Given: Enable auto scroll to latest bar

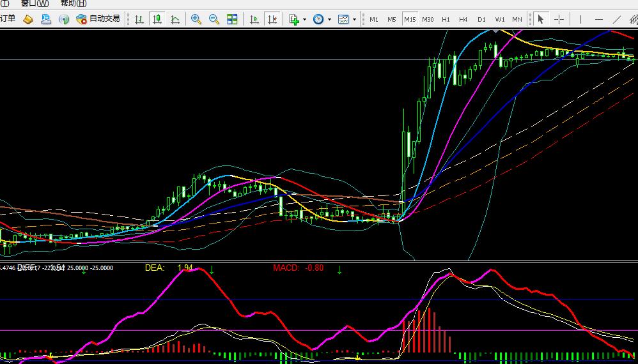Looking at the screenshot, I should pyautogui.click(x=254, y=19).
